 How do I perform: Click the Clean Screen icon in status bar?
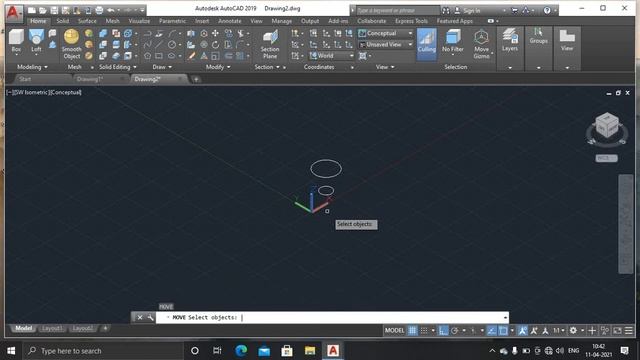coord(617,331)
